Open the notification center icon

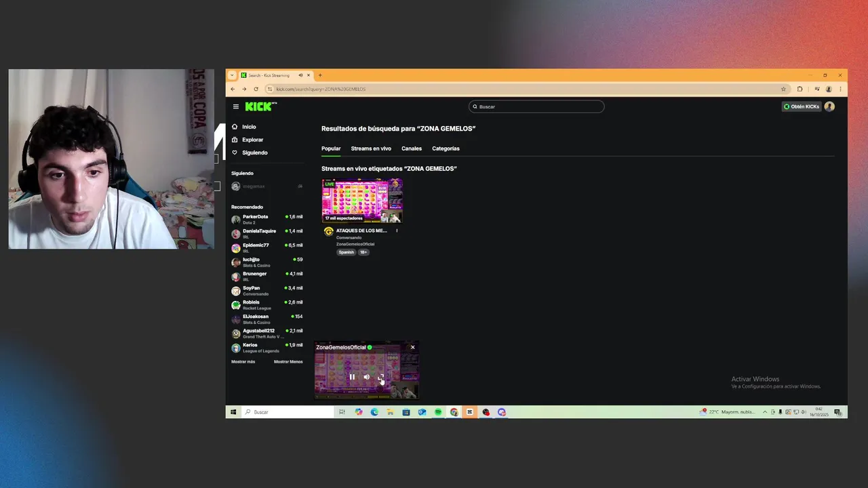pyautogui.click(x=837, y=412)
